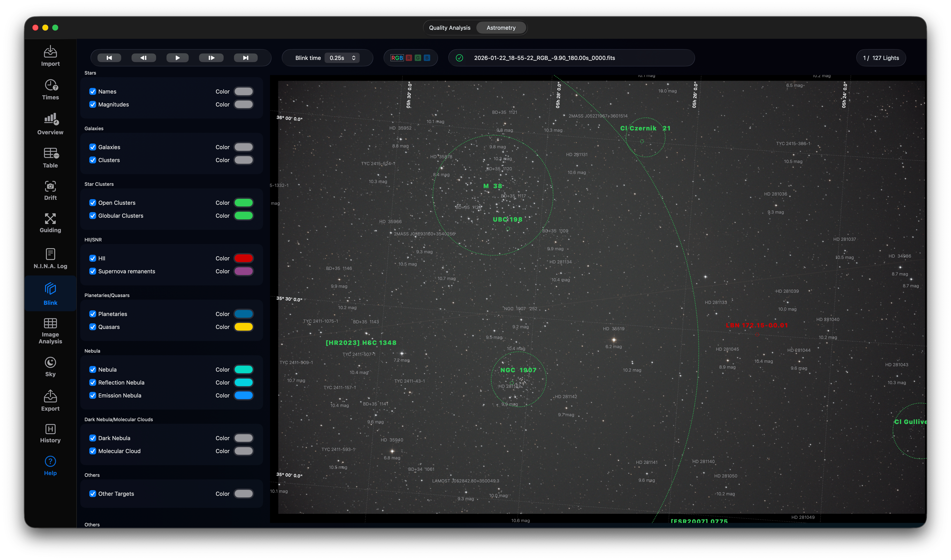
Task: Uncheck the Planetaries checkbox
Action: tap(93, 314)
